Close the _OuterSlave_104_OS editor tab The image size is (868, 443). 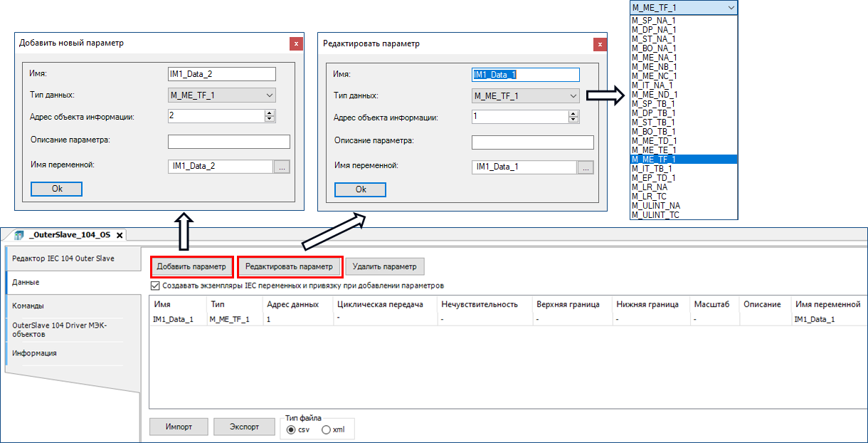pyautogui.click(x=120, y=236)
